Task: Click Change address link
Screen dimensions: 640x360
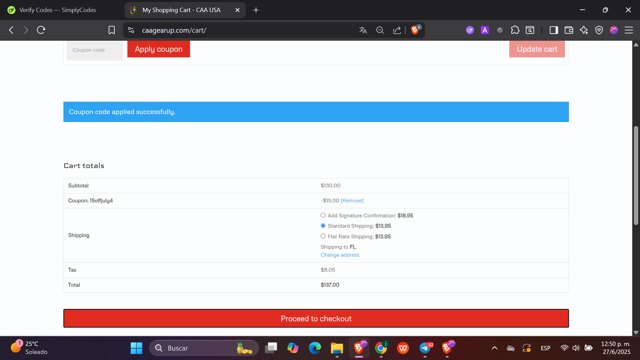Action: coord(340,255)
